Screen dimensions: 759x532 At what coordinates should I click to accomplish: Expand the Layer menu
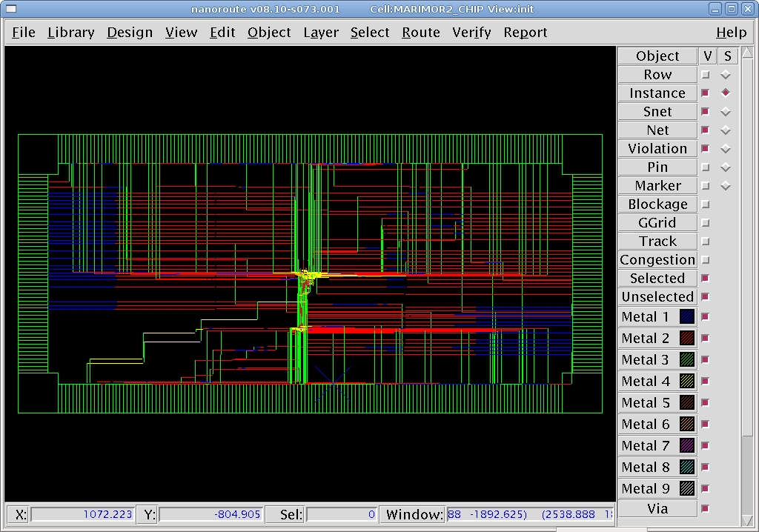(320, 33)
